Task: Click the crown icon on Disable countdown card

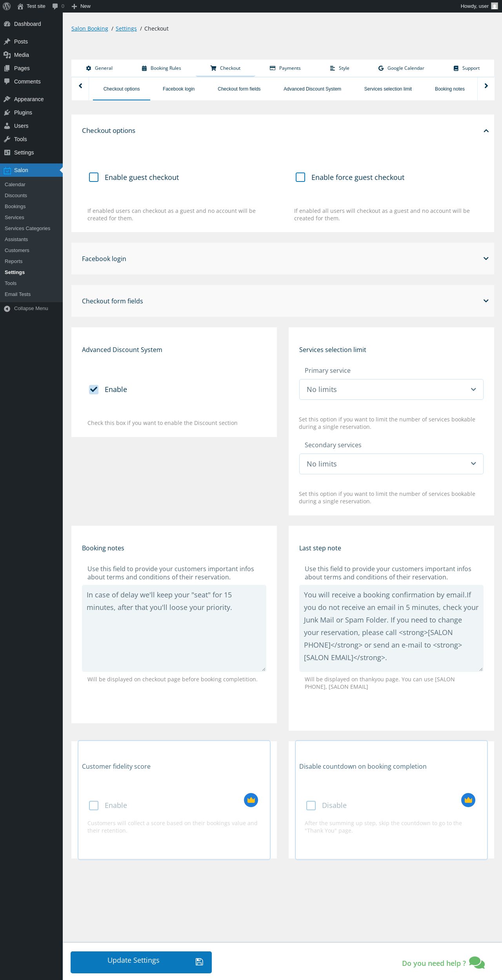Action: coord(468,800)
